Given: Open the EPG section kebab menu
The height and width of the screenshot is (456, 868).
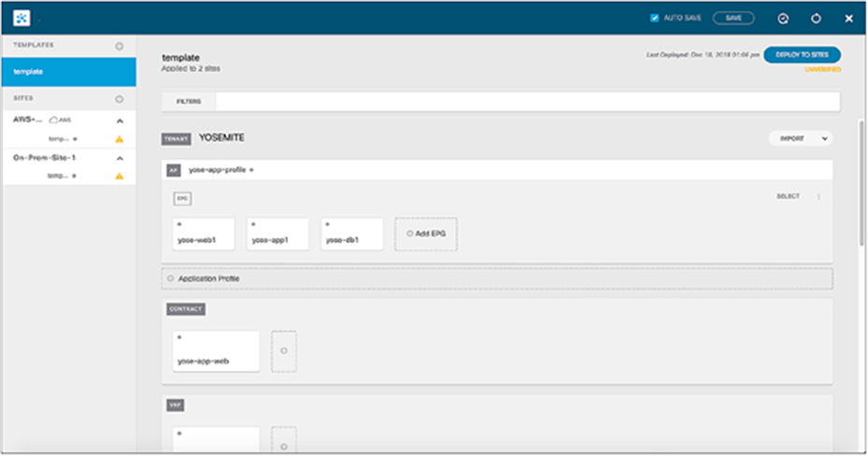Looking at the screenshot, I should tap(818, 196).
